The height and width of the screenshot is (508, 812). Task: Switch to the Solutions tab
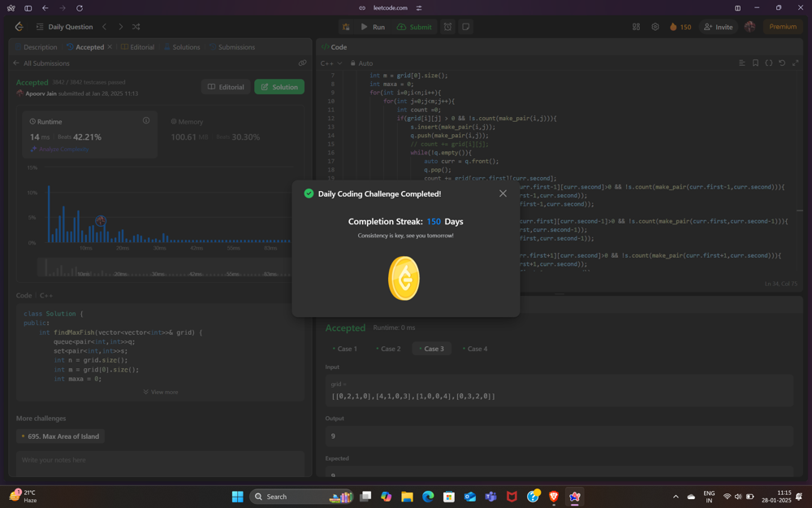[182, 46]
